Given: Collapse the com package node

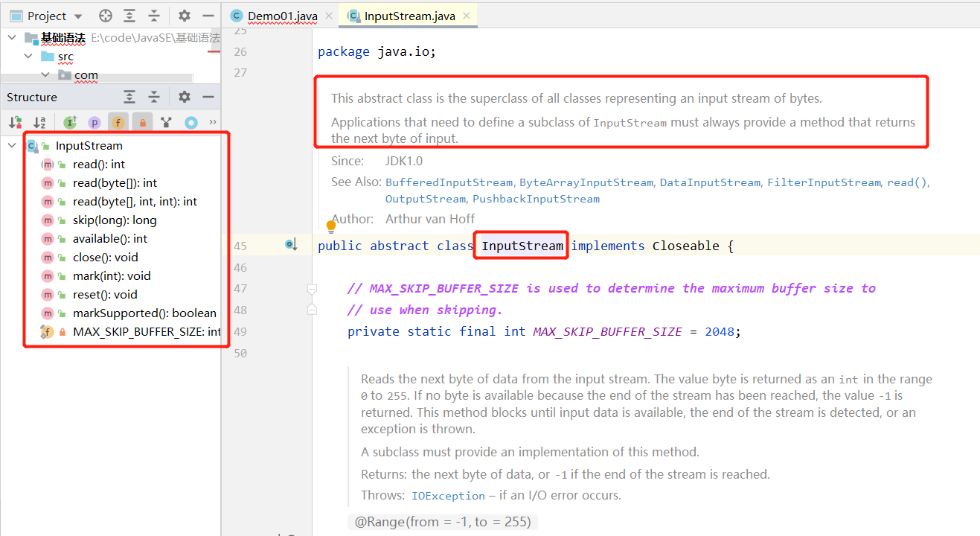Looking at the screenshot, I should coord(45,74).
